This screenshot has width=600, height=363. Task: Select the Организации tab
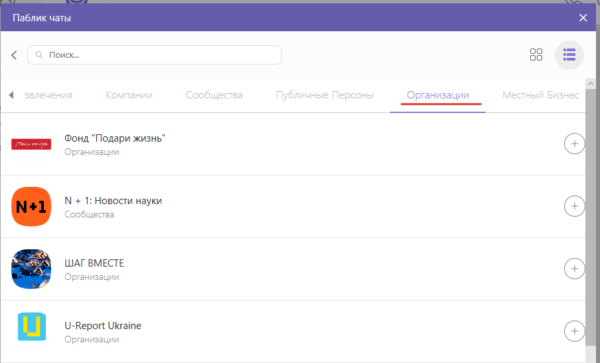tap(438, 95)
